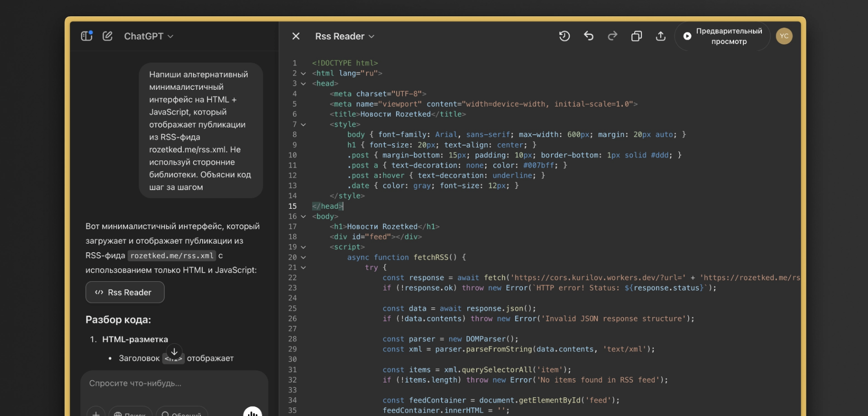Collapse the head section on line 3

[303, 84]
